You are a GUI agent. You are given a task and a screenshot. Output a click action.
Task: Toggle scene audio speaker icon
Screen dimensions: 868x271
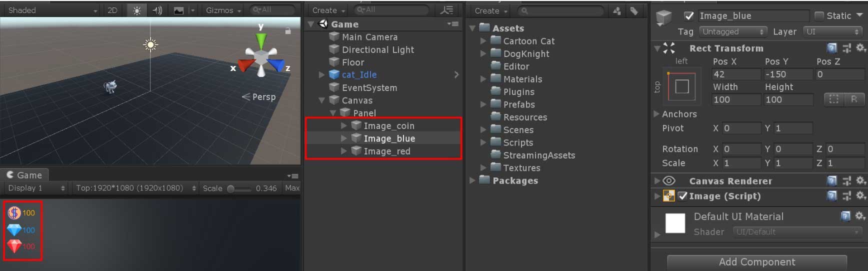(157, 10)
